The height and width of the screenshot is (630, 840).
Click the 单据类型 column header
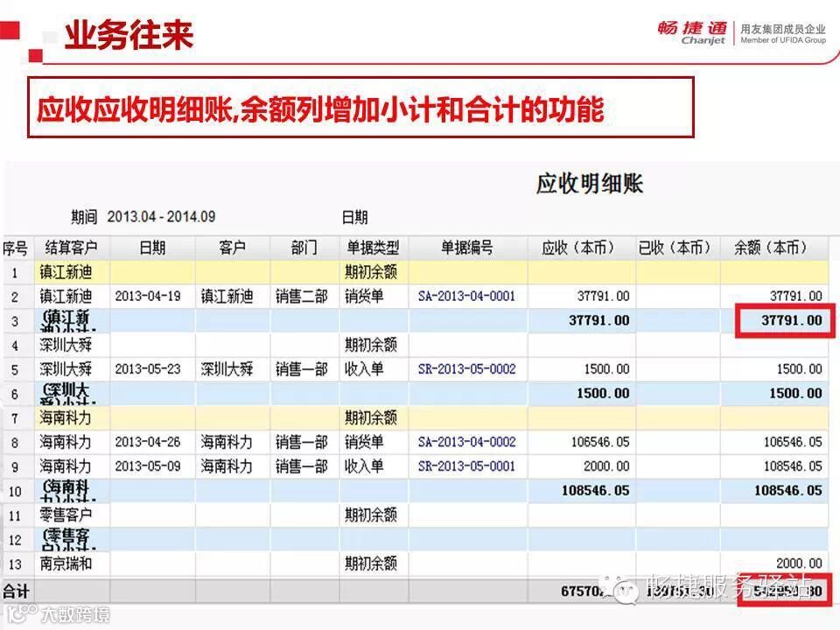coord(373,248)
